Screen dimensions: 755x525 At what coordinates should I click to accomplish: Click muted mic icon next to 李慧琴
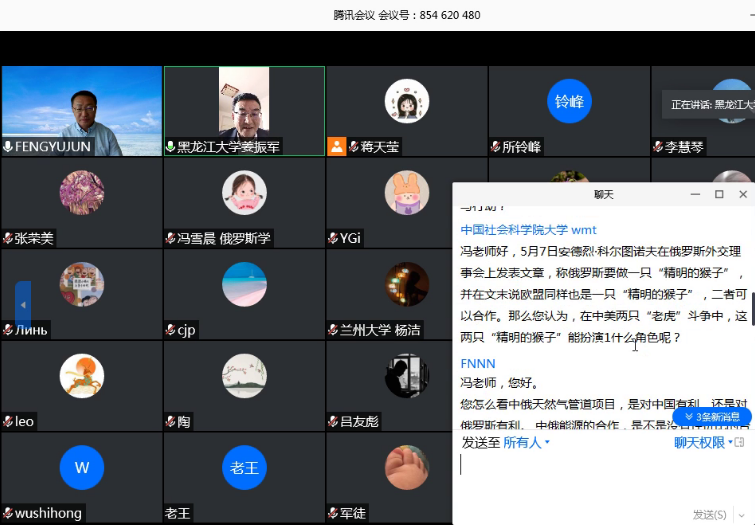pyautogui.click(x=658, y=146)
